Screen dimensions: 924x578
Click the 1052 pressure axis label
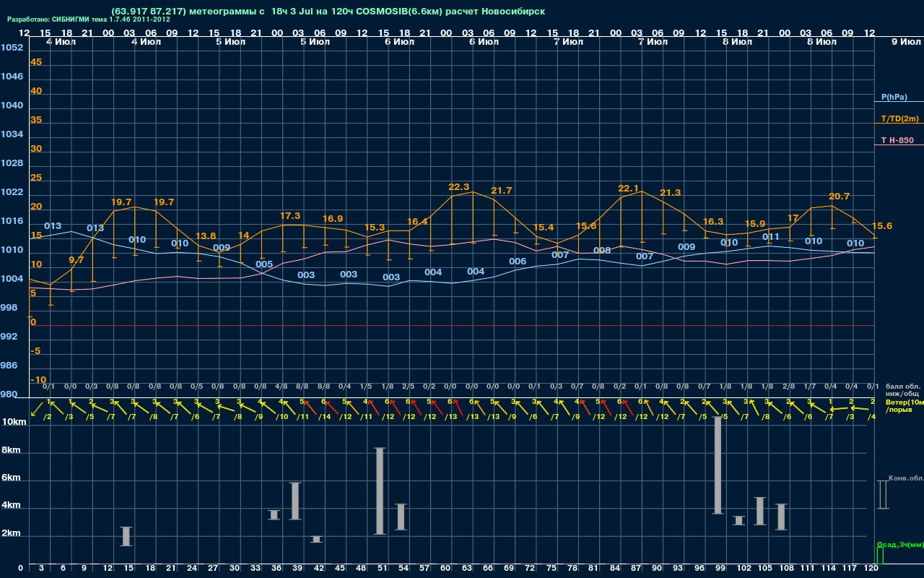click(x=12, y=48)
